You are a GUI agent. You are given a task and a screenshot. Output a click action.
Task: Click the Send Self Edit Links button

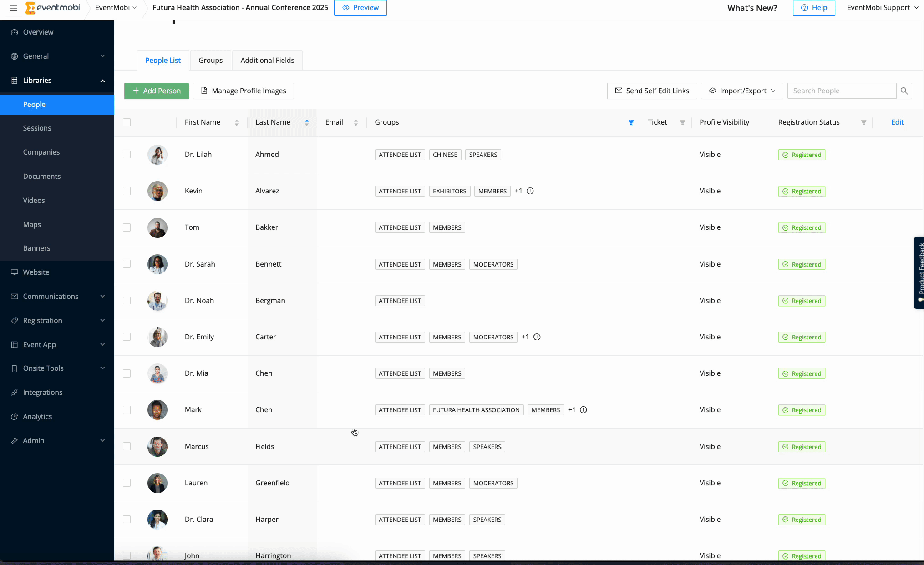pyautogui.click(x=652, y=91)
